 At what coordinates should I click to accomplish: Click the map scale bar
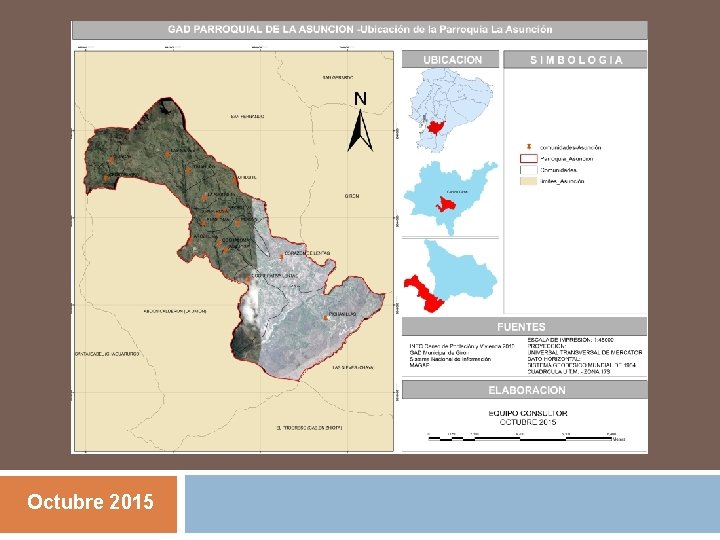pyautogui.click(x=520, y=439)
